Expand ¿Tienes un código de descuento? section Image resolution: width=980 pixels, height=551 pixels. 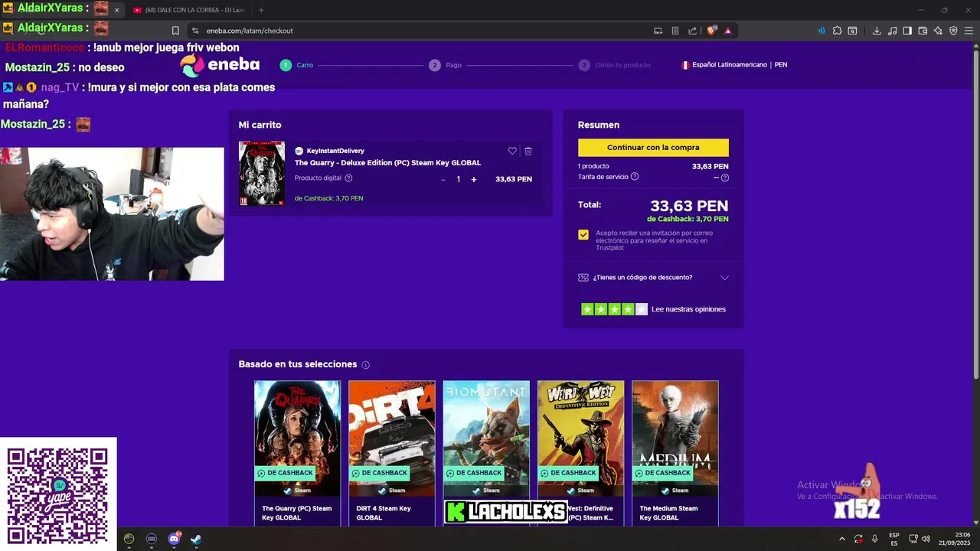point(653,277)
